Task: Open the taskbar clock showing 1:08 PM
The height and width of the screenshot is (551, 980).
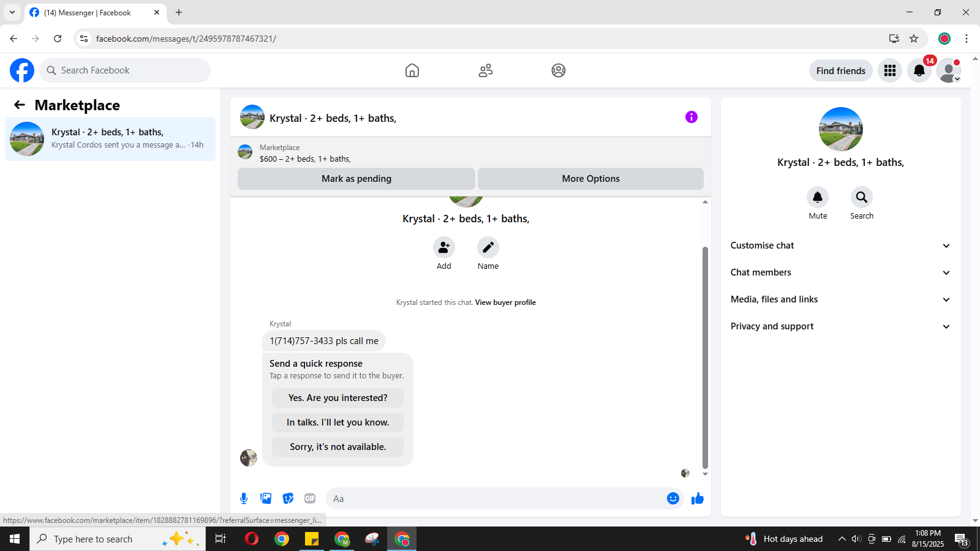Action: [928, 539]
